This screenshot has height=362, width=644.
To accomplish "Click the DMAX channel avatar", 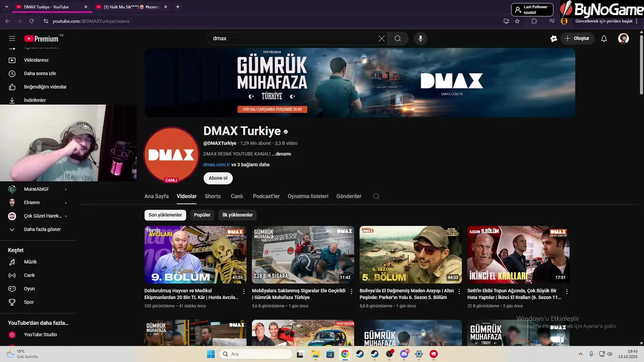I will click(171, 155).
